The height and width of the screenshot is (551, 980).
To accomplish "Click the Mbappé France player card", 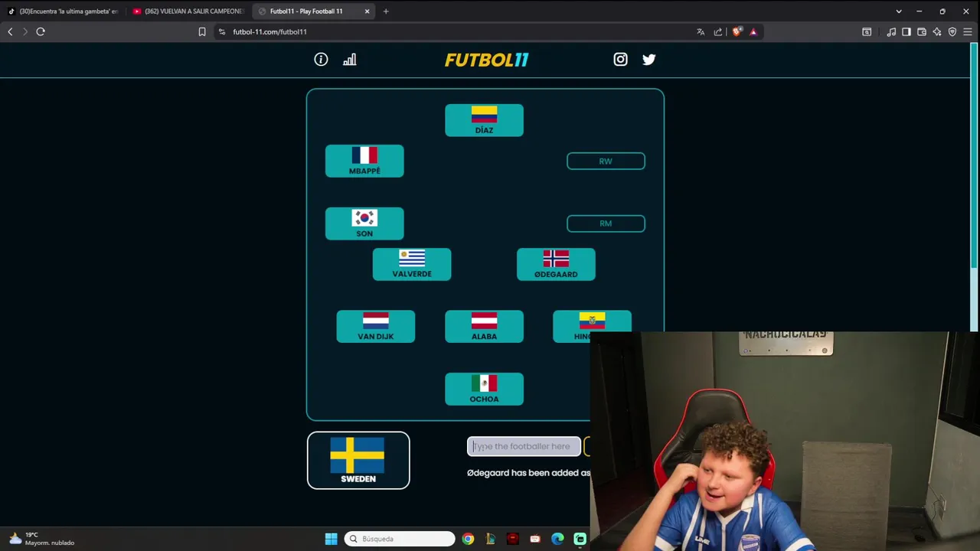I will coord(364,161).
